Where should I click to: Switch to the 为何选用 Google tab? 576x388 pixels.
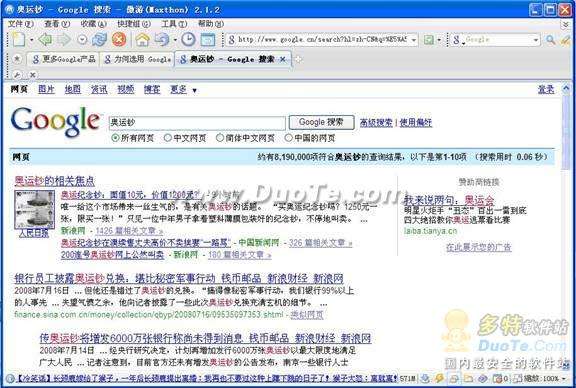click(x=137, y=59)
